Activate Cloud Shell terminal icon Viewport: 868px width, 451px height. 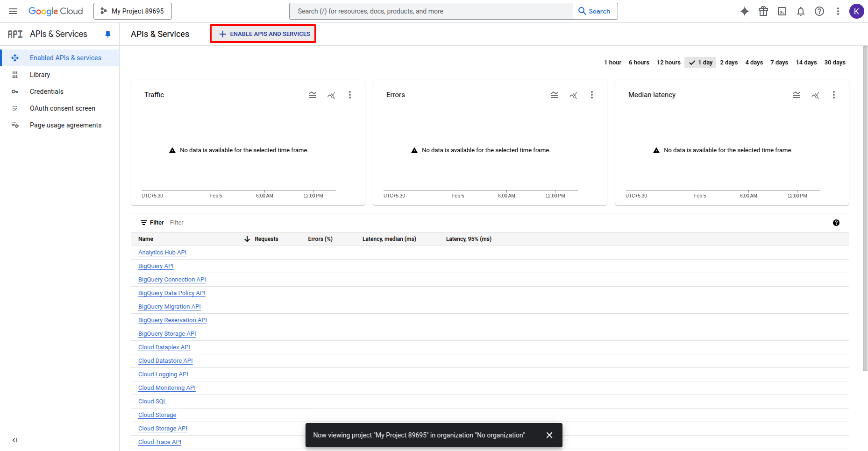(x=782, y=11)
